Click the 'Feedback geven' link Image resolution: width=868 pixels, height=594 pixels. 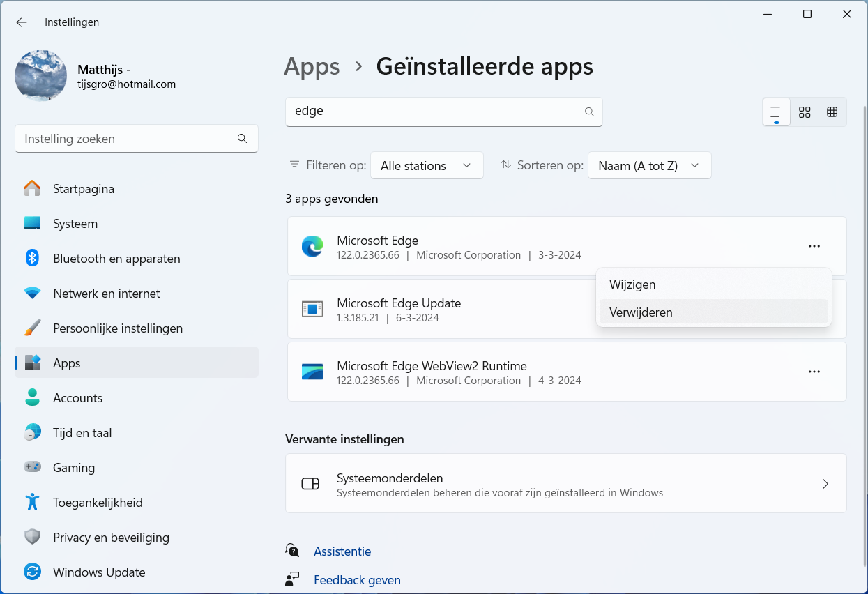[x=357, y=580]
